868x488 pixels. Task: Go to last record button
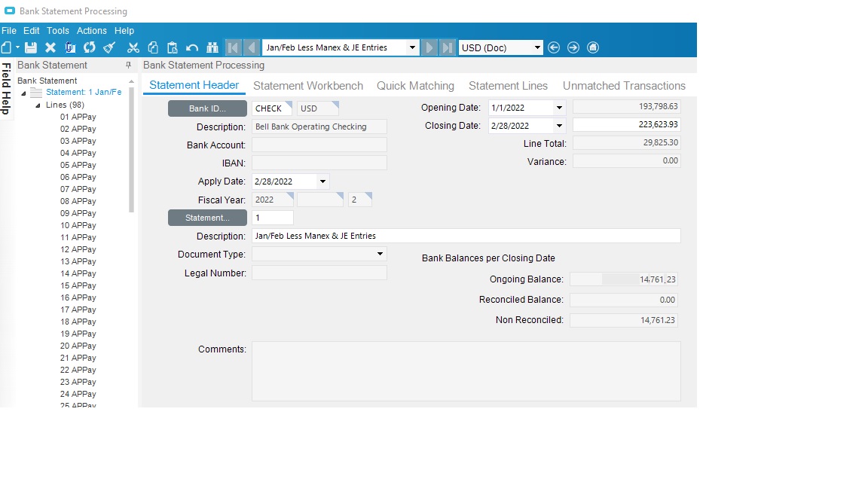click(x=448, y=47)
